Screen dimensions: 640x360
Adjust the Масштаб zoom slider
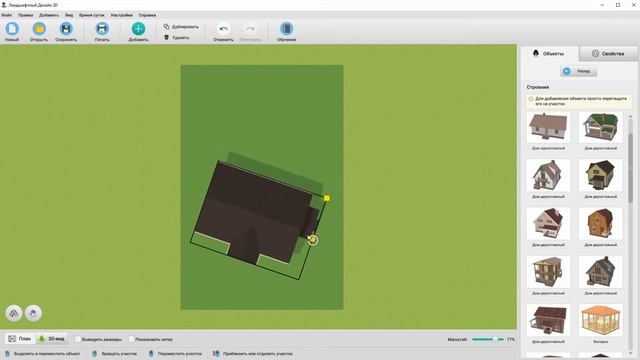click(488, 339)
